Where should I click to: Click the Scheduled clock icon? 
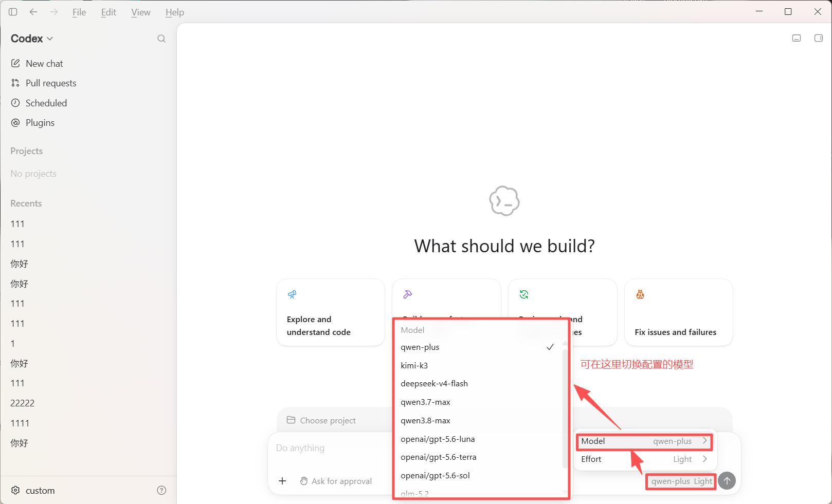15,103
